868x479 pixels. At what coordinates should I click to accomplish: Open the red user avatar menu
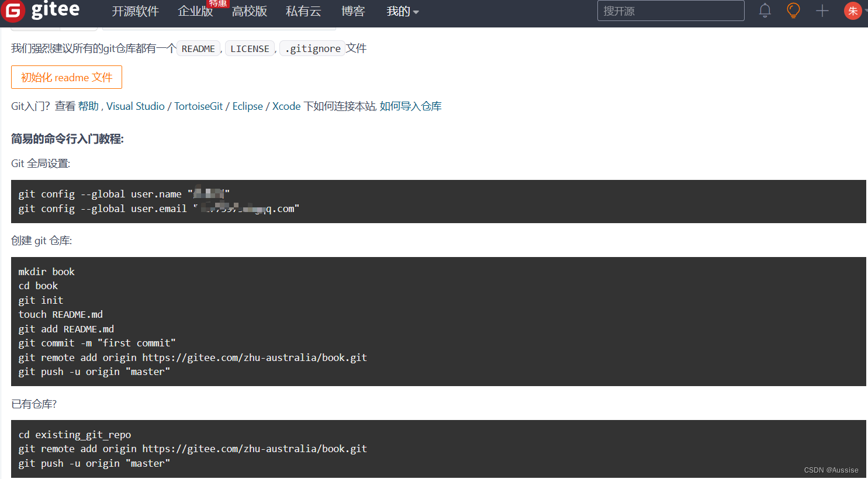(853, 11)
